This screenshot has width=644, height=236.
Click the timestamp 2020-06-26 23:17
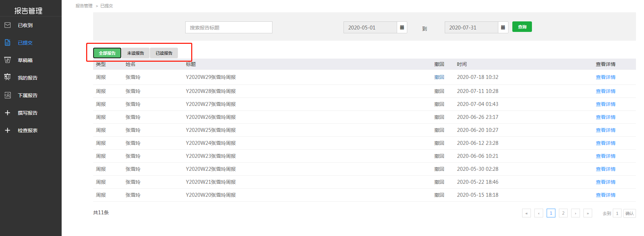click(478, 117)
